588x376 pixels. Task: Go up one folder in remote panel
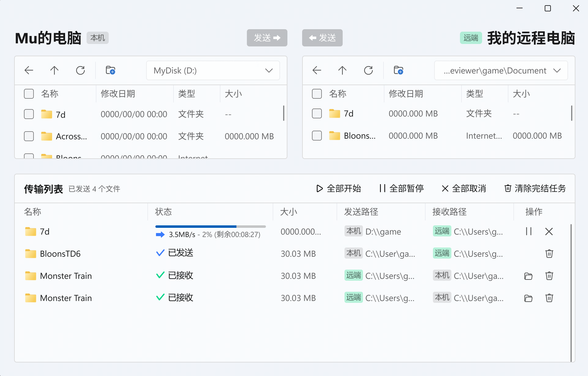pos(342,70)
